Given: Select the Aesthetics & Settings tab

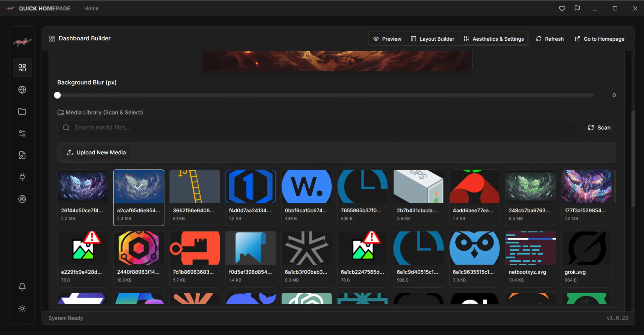Looking at the screenshot, I should pos(494,39).
